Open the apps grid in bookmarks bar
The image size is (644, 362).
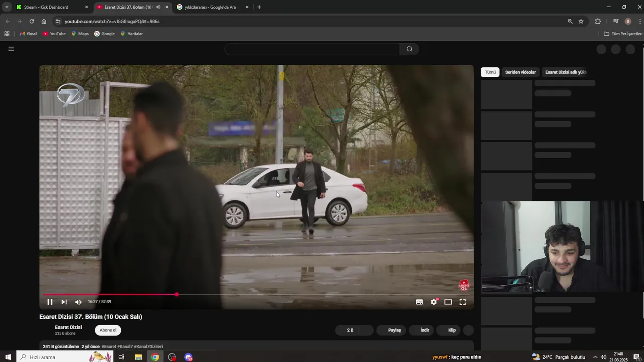click(x=7, y=34)
